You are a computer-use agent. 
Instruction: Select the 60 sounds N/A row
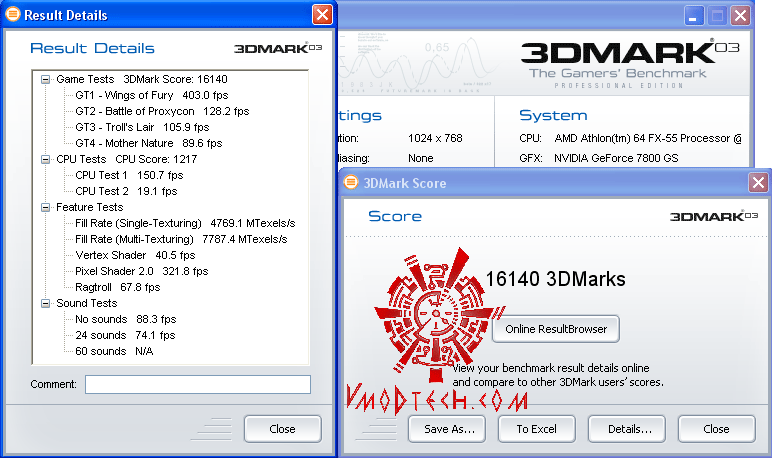click(114, 351)
